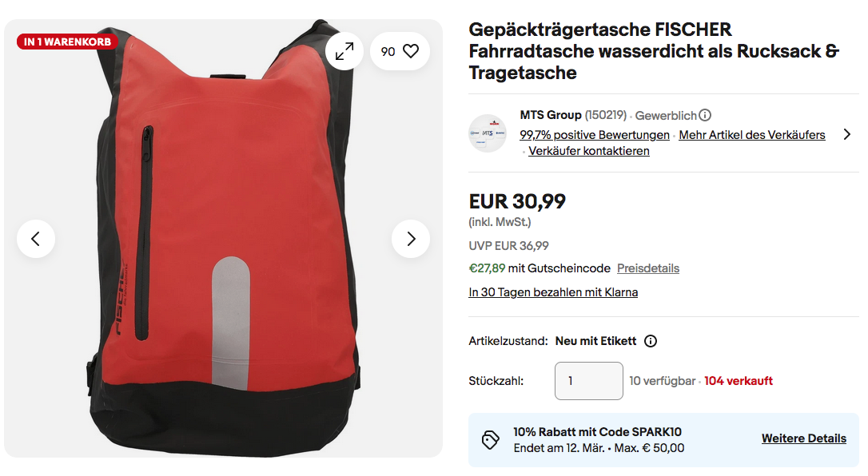Image resolution: width=868 pixels, height=476 pixels.
Task: Add item to watchlist with heart icon
Action: [411, 51]
